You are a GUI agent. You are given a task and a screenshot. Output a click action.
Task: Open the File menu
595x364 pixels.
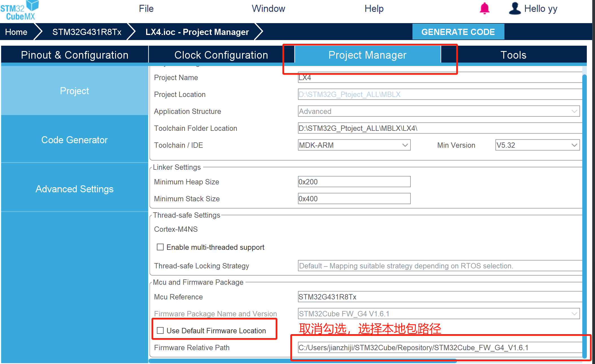146,8
